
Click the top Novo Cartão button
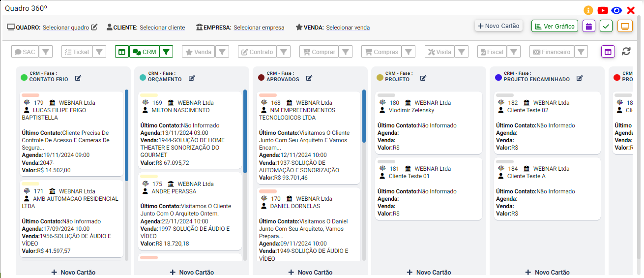[498, 26]
